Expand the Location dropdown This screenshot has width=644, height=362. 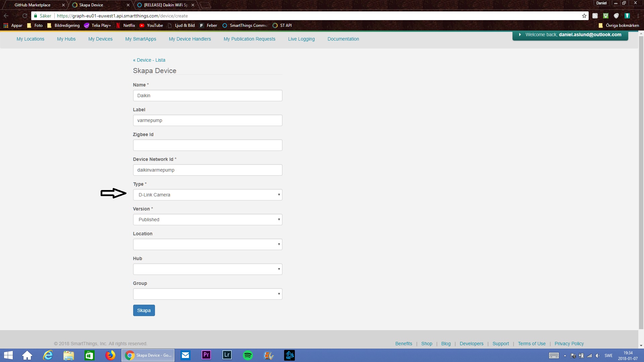[x=207, y=244]
